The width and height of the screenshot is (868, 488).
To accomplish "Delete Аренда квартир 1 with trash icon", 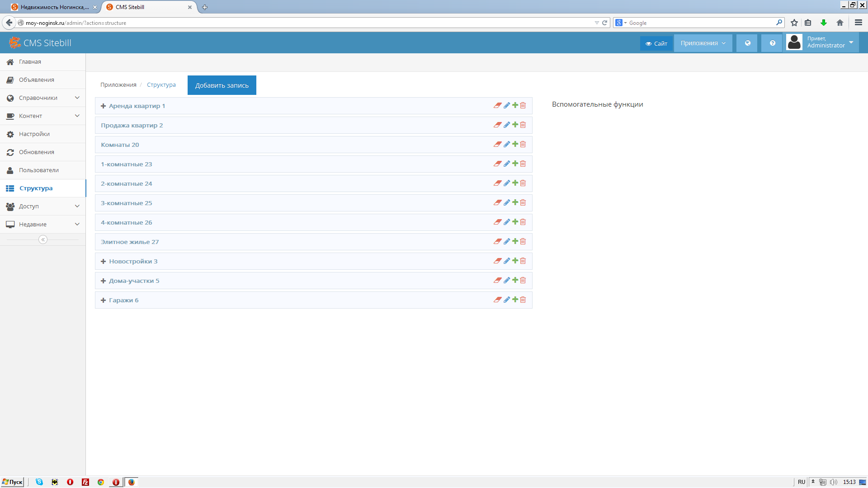I will pos(523,105).
